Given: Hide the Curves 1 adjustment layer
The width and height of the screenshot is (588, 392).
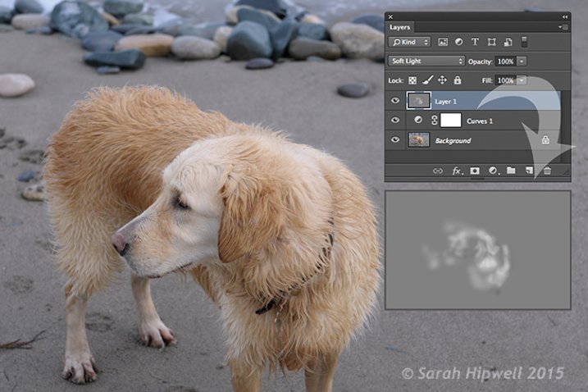Looking at the screenshot, I should 396,121.
